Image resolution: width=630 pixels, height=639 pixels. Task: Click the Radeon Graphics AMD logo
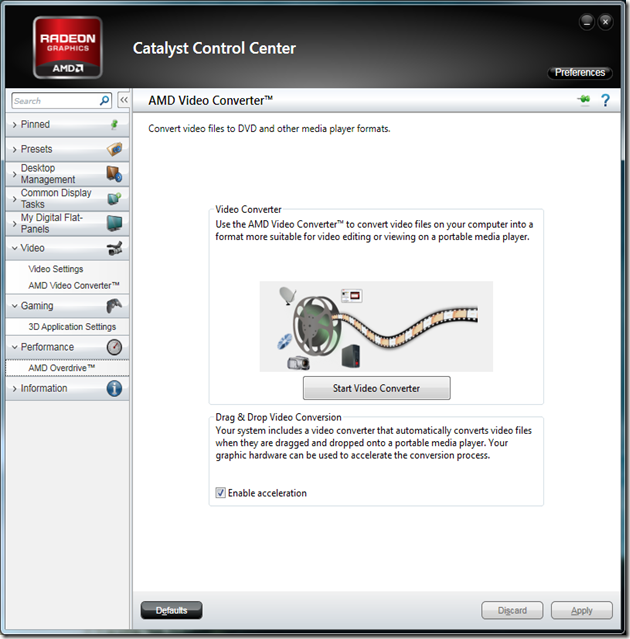[x=68, y=48]
